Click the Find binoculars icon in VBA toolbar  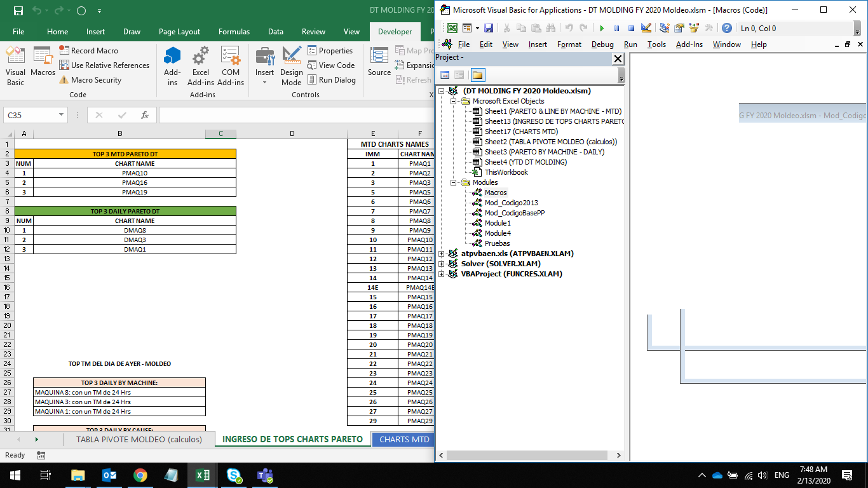pos(550,28)
